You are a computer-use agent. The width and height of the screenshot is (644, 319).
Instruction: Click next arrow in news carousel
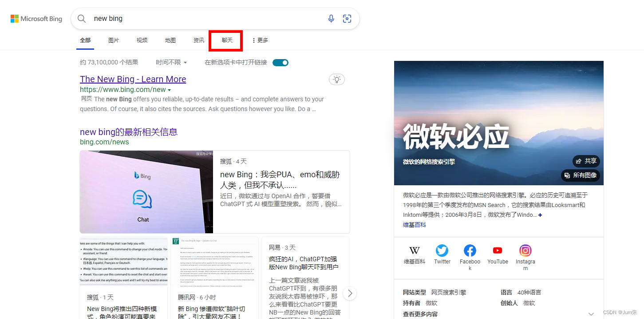click(x=350, y=293)
